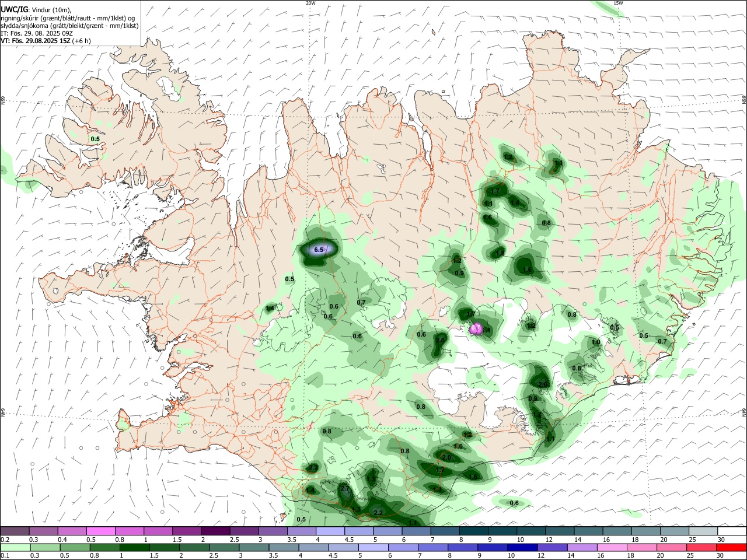Screen dimensions: 747x560
Task: Click the 2.7 rainfall value on the map
Action: coord(344,489)
